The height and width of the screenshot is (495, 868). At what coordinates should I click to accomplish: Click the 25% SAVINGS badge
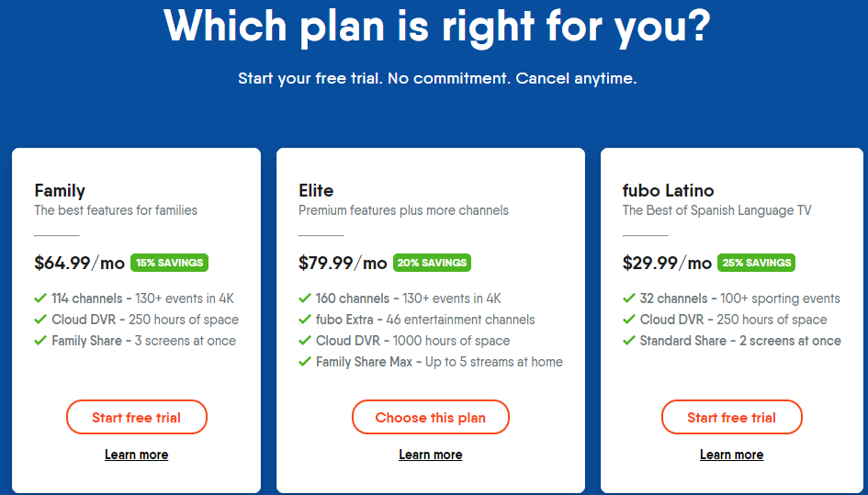[756, 263]
